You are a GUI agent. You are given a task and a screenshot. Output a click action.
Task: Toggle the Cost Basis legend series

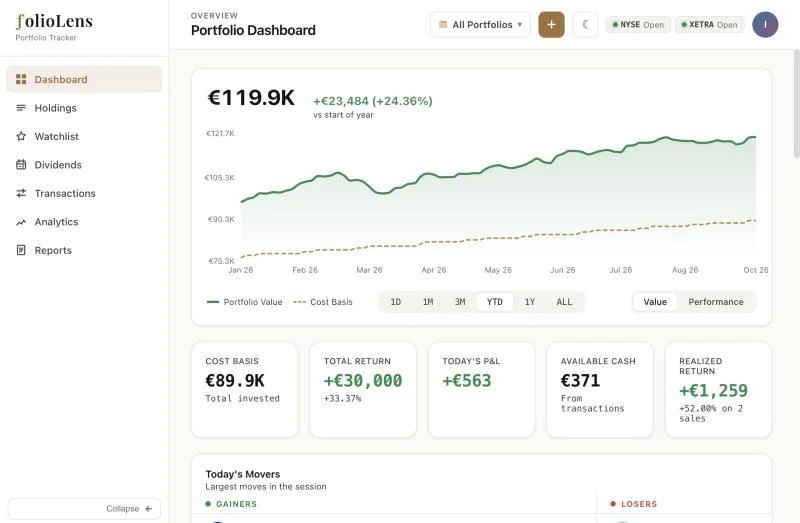323,302
